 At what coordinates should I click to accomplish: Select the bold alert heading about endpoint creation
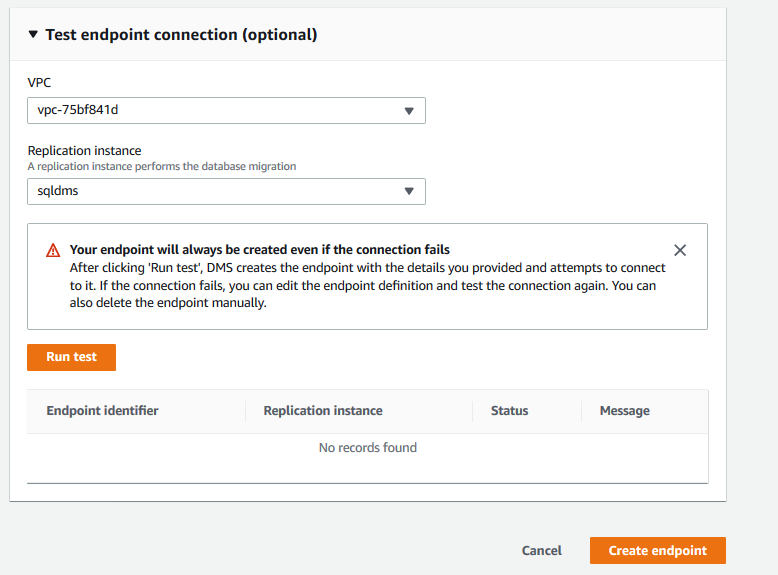pos(259,250)
